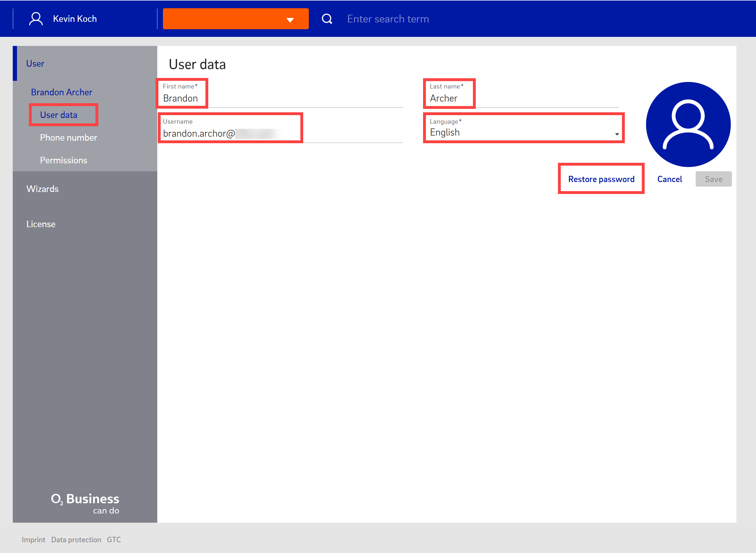Focus the Enter search term field

click(388, 19)
